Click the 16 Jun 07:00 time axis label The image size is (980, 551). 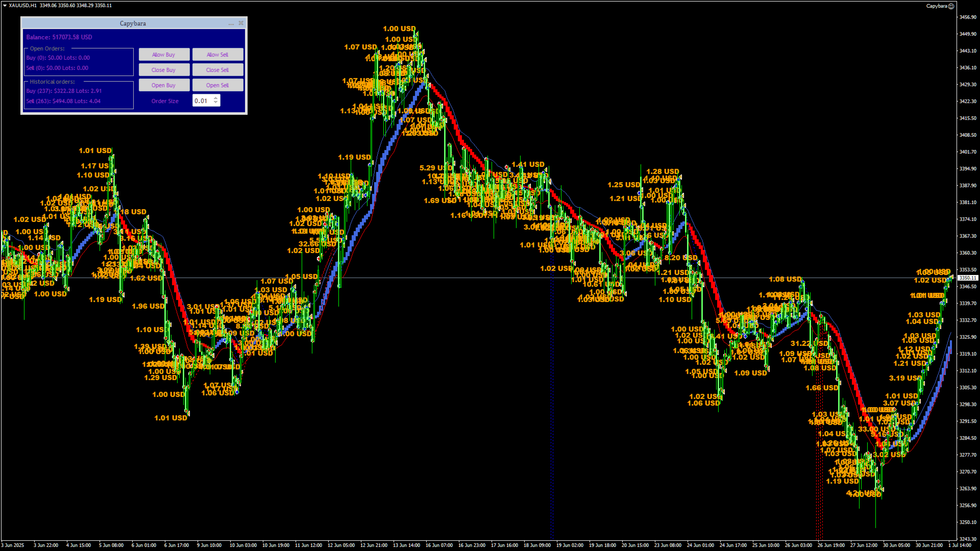point(439,545)
